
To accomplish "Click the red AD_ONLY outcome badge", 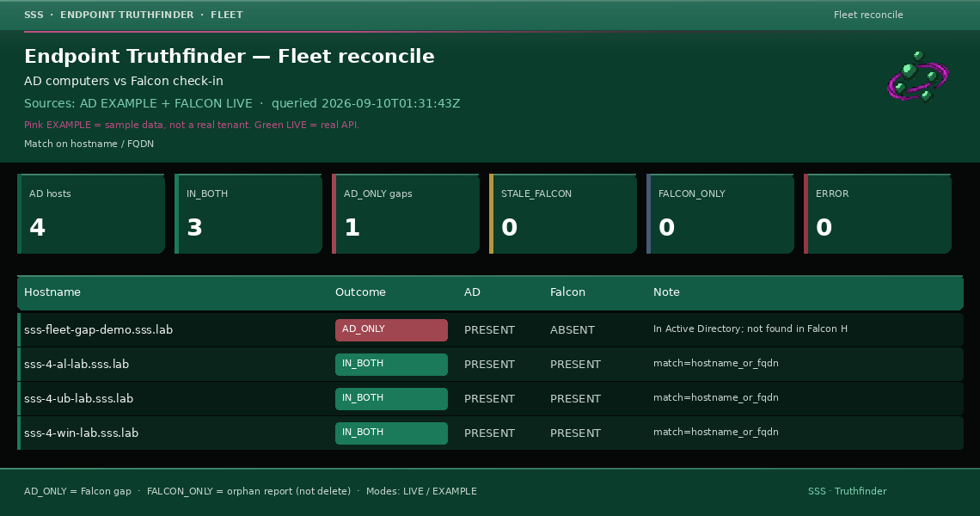I will [391, 330].
